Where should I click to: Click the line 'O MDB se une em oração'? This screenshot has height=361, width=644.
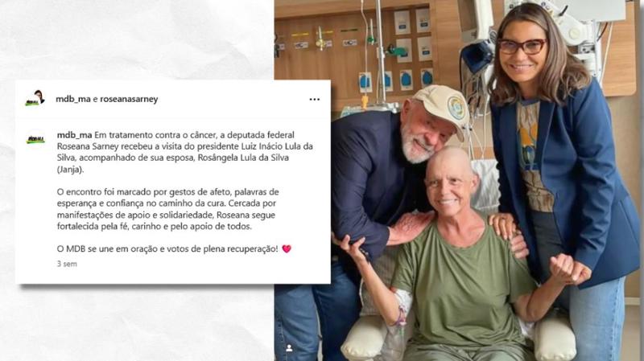(x=167, y=248)
